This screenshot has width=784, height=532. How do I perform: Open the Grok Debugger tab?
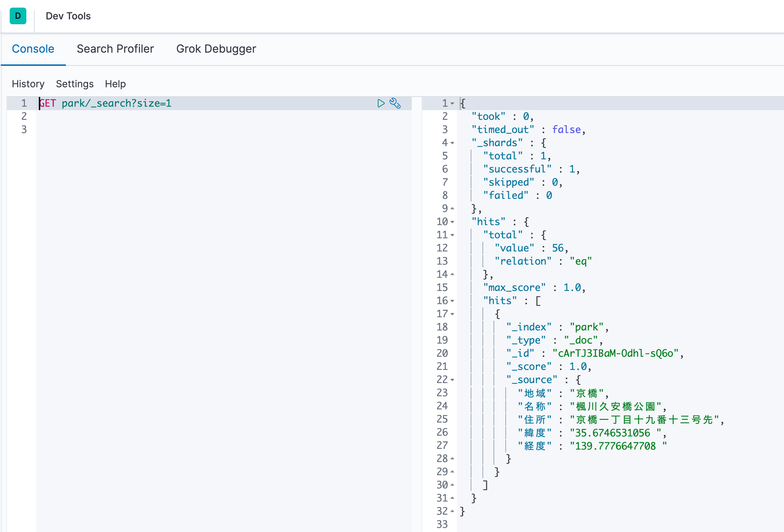pos(216,49)
